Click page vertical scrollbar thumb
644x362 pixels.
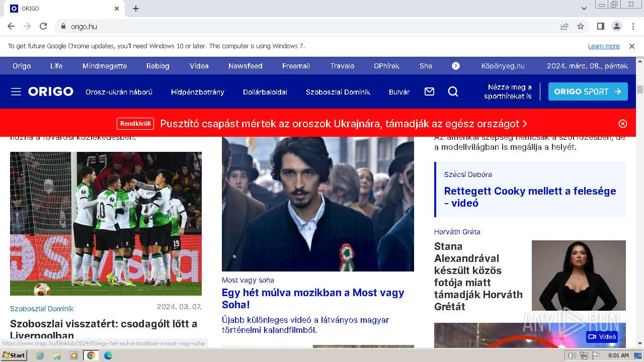639,89
